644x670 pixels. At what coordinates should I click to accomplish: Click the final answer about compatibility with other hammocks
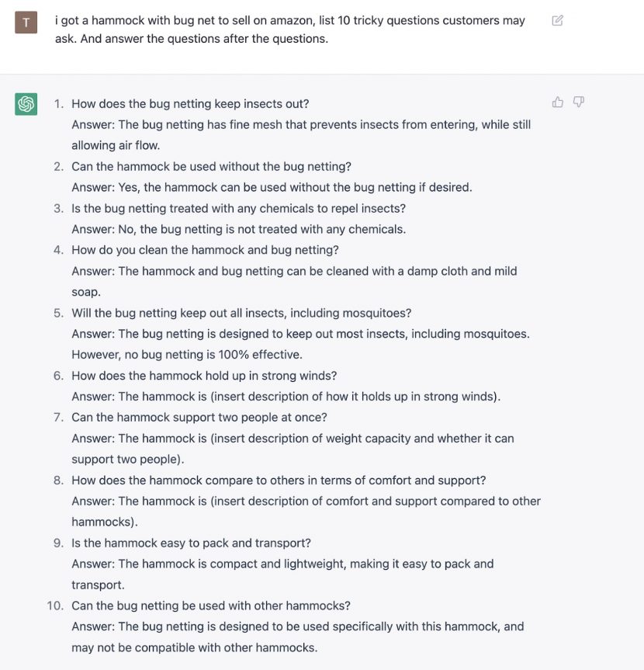coord(298,637)
